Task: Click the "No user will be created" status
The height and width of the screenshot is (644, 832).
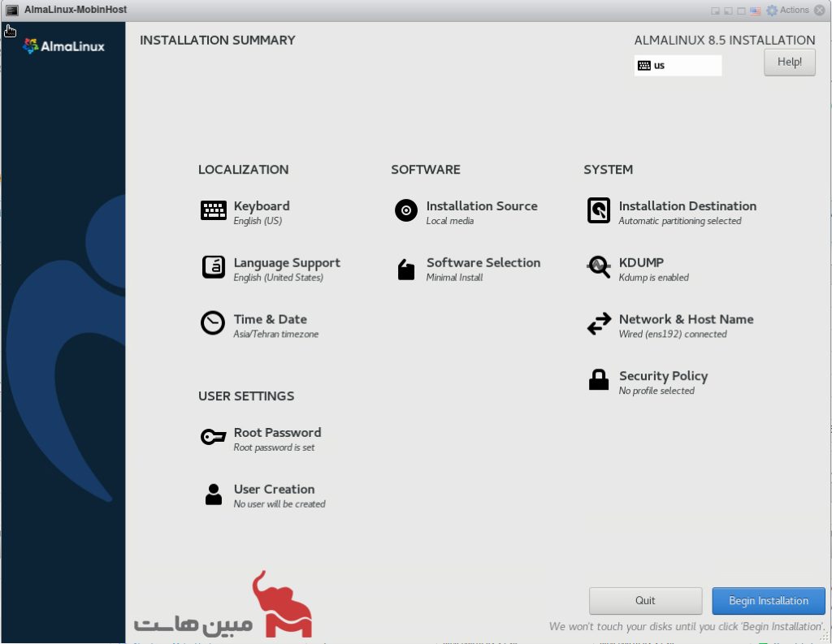Action: point(279,504)
